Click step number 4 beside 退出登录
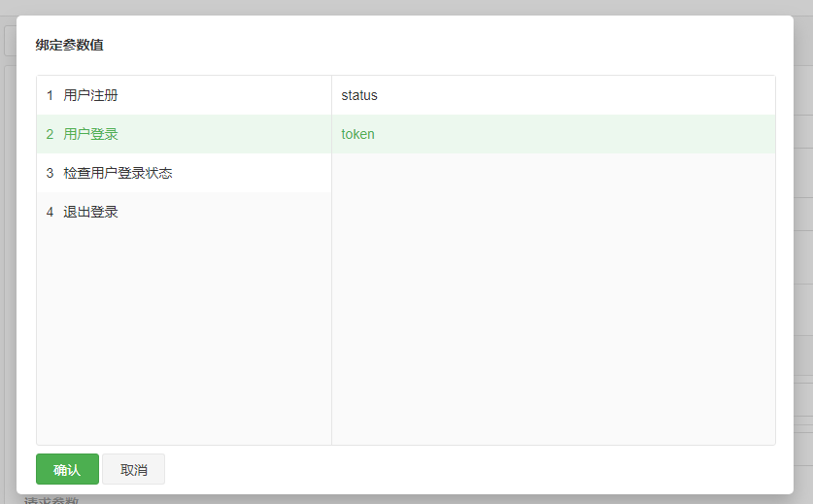Viewport: 813px width, 504px height. (50, 212)
